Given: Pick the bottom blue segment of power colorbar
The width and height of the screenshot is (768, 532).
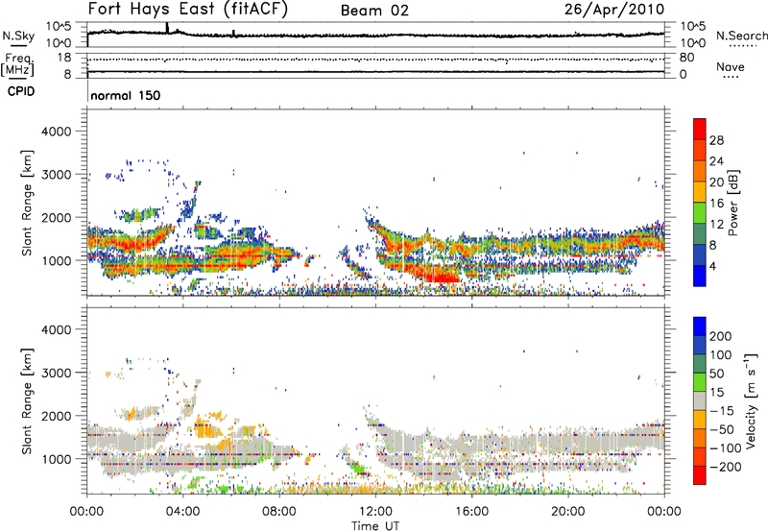Looking at the screenshot, I should coord(700,276).
